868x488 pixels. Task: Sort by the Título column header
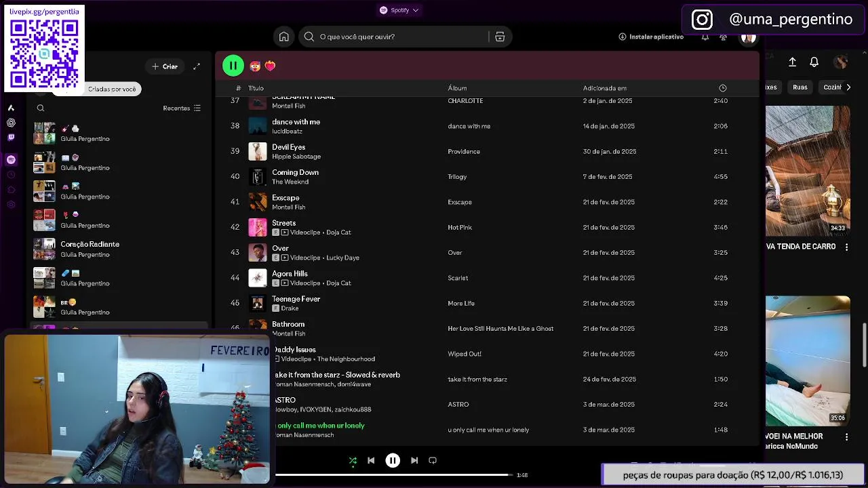(x=256, y=88)
